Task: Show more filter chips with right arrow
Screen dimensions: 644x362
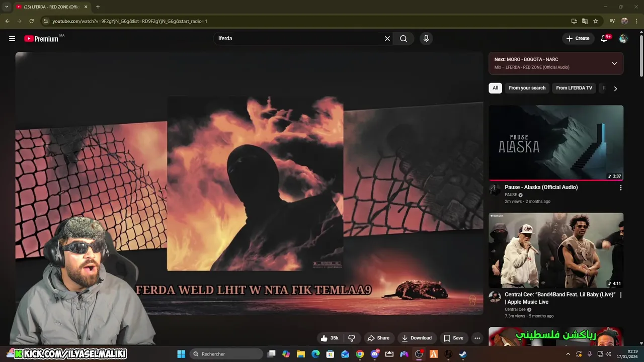Action: pos(615,88)
